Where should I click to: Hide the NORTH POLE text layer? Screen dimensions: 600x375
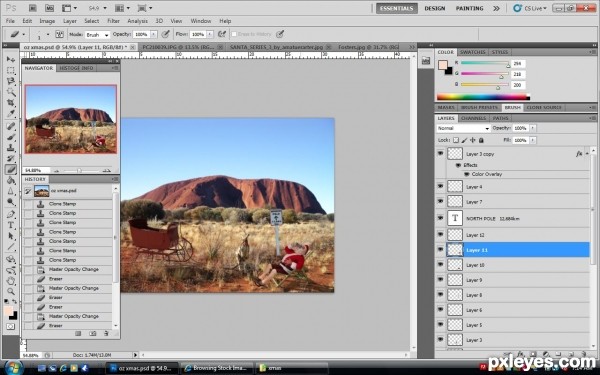coord(440,218)
